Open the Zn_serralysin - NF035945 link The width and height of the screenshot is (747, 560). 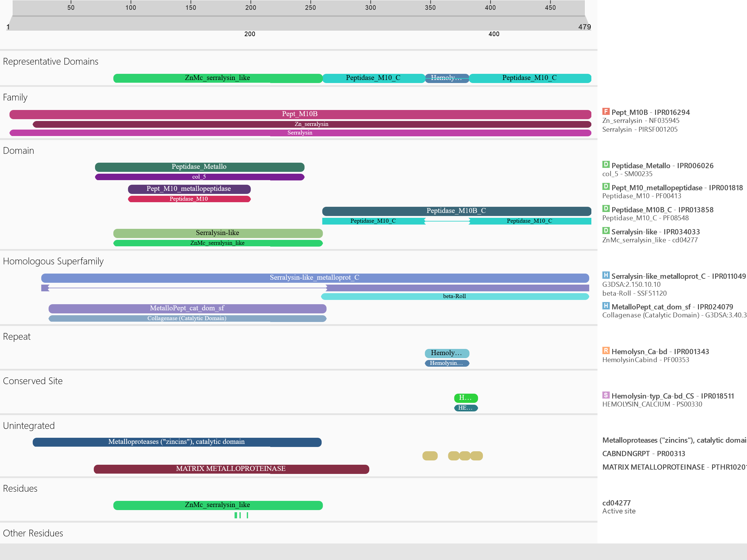click(x=641, y=121)
